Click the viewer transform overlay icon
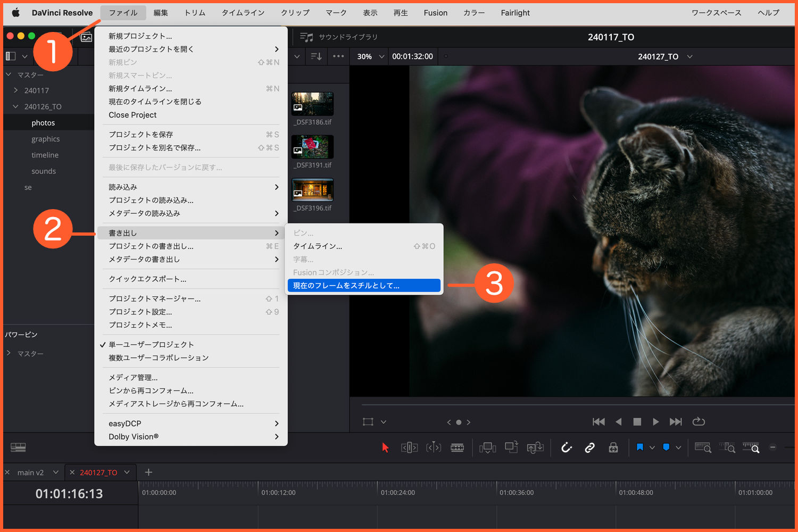The image size is (798, 532). click(368, 422)
